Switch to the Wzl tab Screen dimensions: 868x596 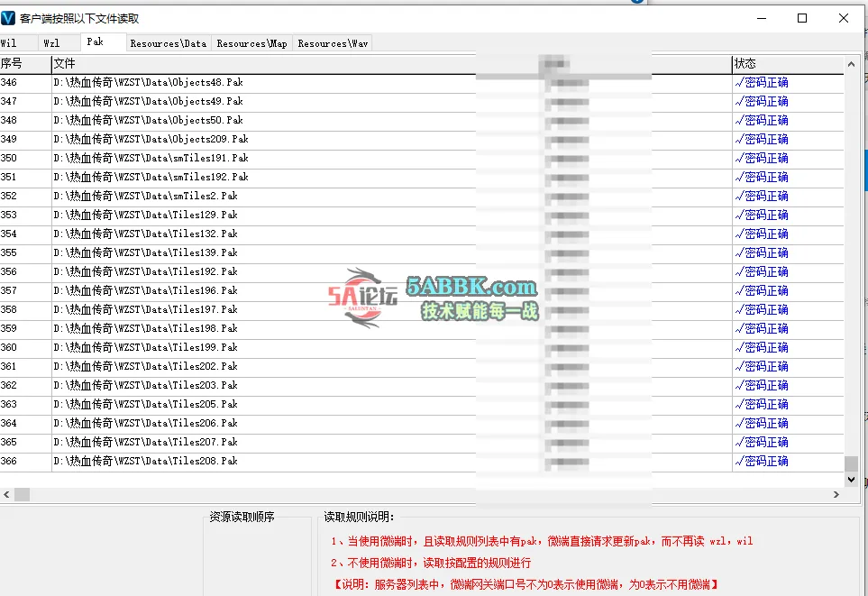(x=51, y=43)
